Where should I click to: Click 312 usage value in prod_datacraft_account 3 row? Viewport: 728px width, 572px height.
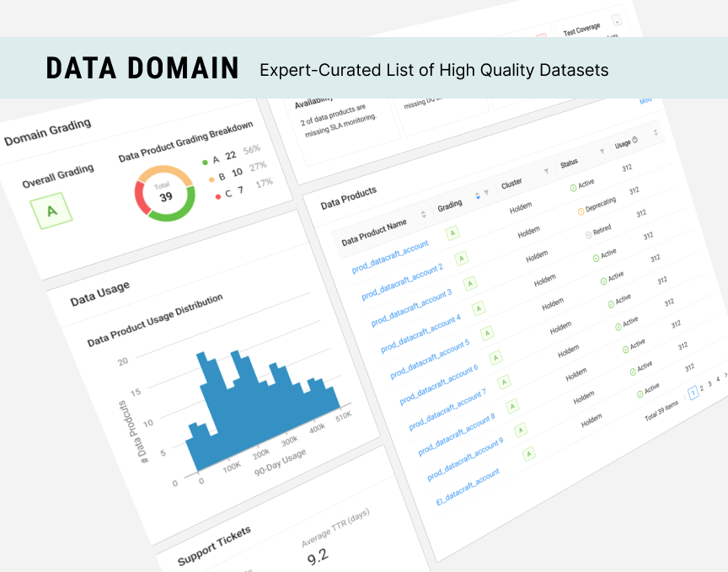point(641,214)
